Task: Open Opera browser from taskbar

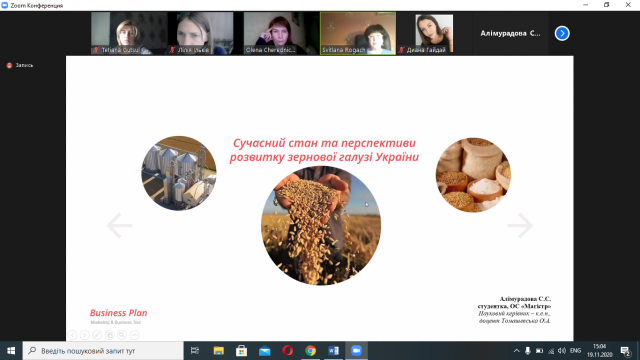Action: click(287, 351)
